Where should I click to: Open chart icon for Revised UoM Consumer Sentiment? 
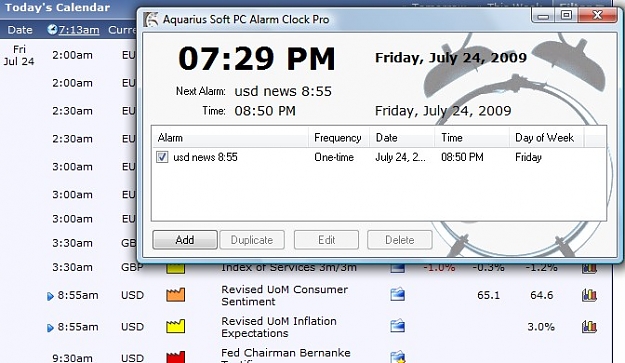point(589,295)
